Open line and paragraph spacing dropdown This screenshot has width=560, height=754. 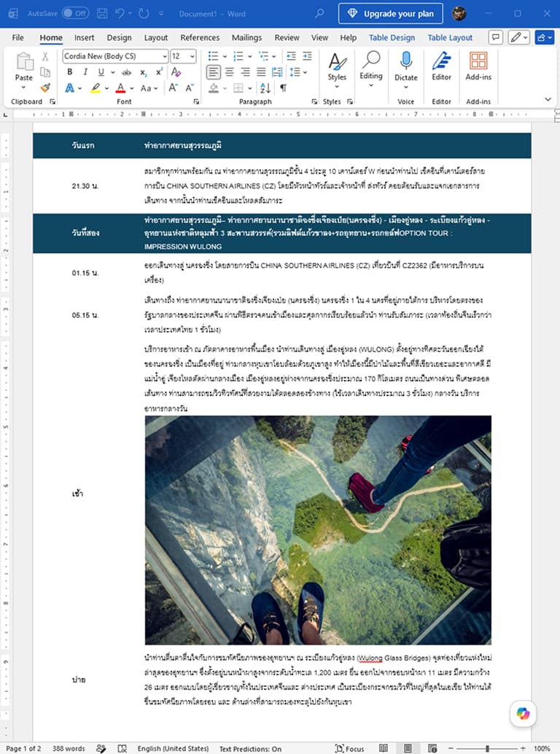298,72
